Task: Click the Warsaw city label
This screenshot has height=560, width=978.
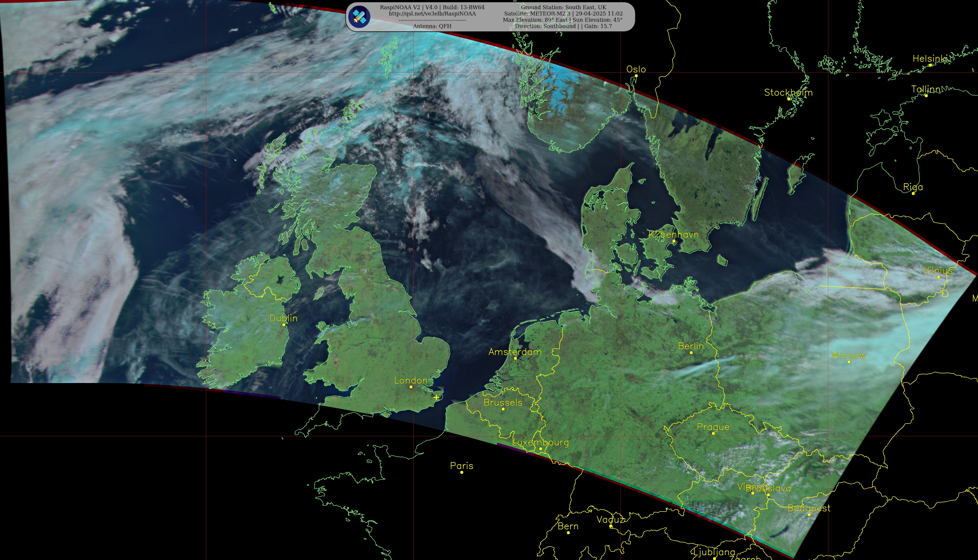Action: click(x=848, y=355)
